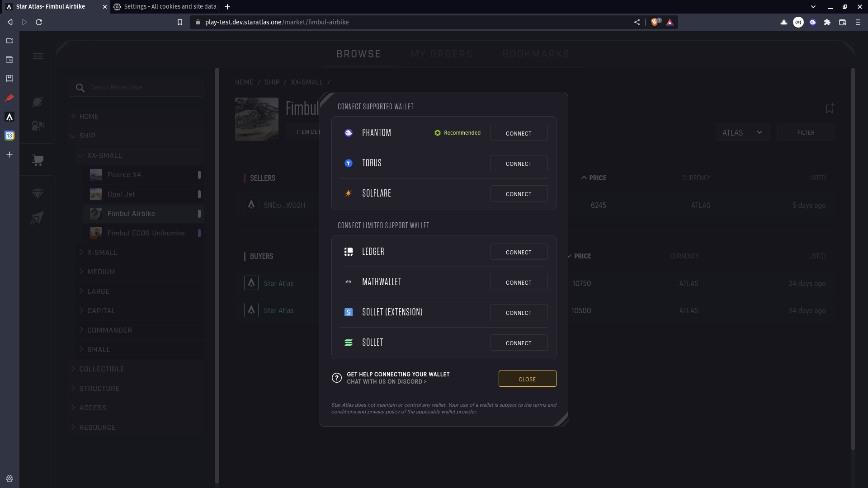
Task: Select the Fimbul ECOS Unibomba ship
Action: tap(144, 233)
